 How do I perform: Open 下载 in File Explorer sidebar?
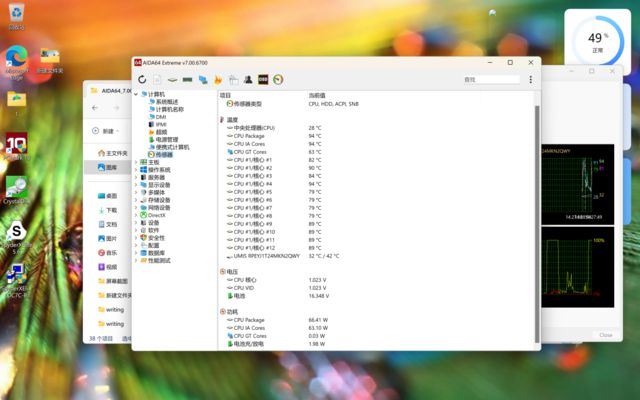click(x=108, y=210)
